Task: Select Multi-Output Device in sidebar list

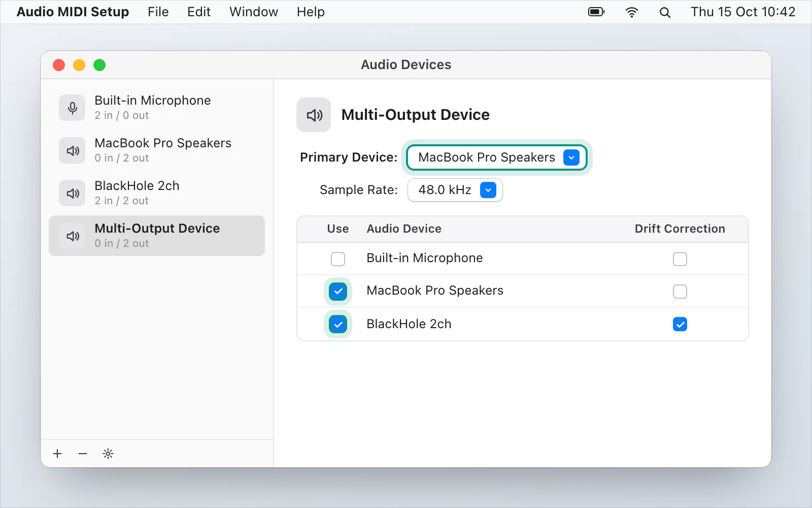Action: 157,236
